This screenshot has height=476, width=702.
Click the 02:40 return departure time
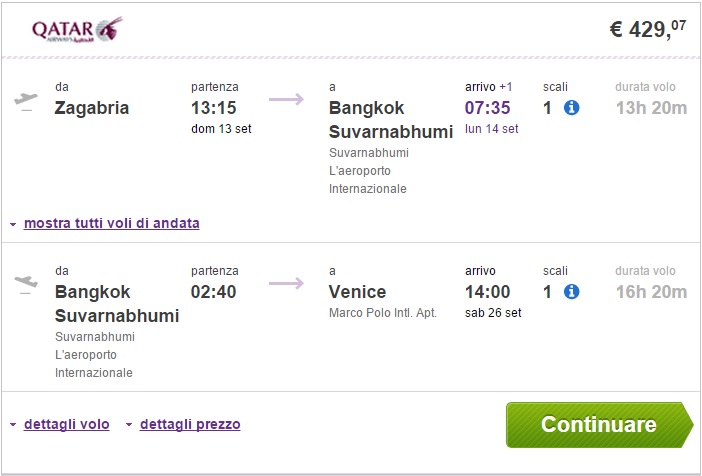215,292
